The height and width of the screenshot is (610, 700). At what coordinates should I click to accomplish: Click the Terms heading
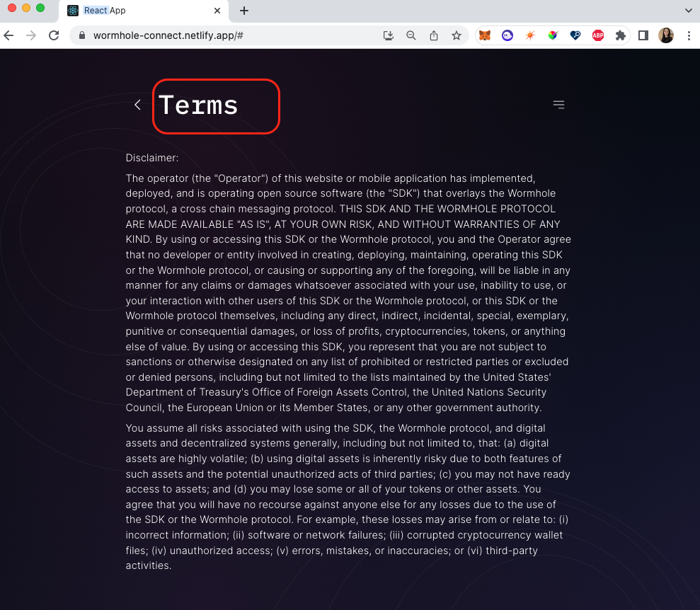198,105
